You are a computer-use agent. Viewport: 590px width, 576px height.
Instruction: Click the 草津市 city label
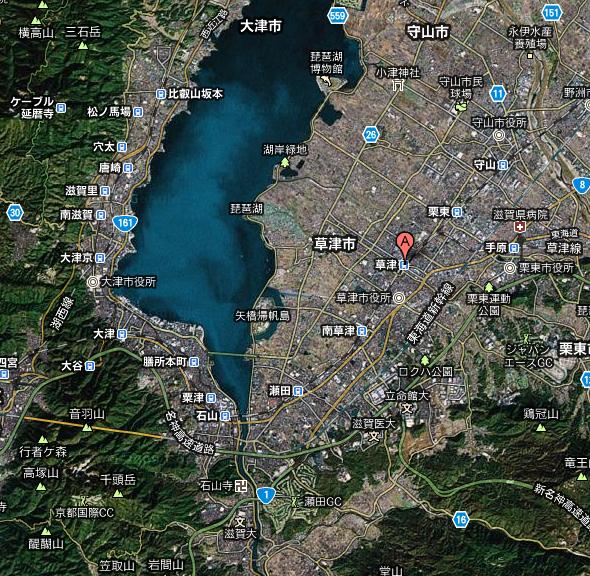[x=335, y=244]
